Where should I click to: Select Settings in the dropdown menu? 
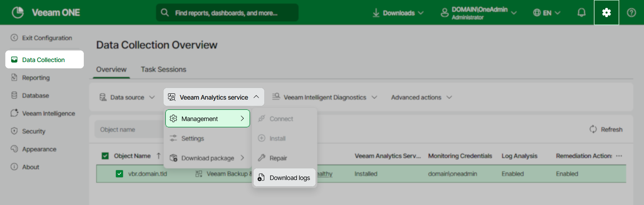pos(208,138)
